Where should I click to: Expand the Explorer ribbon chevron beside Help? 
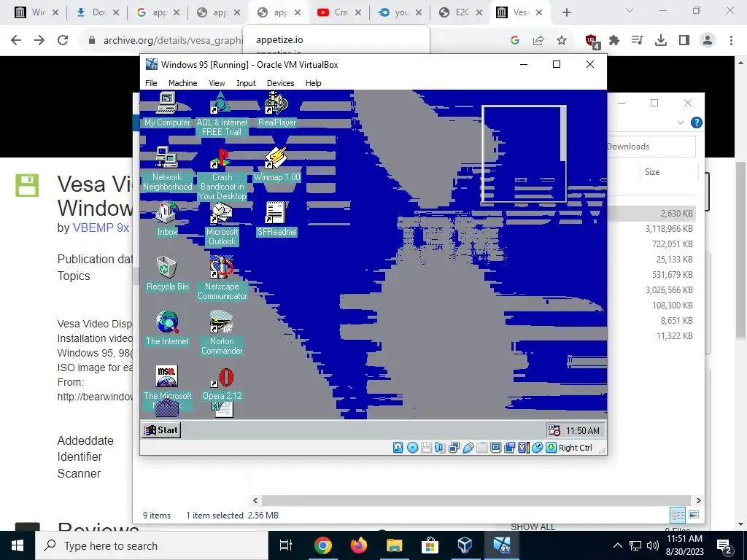(681, 122)
